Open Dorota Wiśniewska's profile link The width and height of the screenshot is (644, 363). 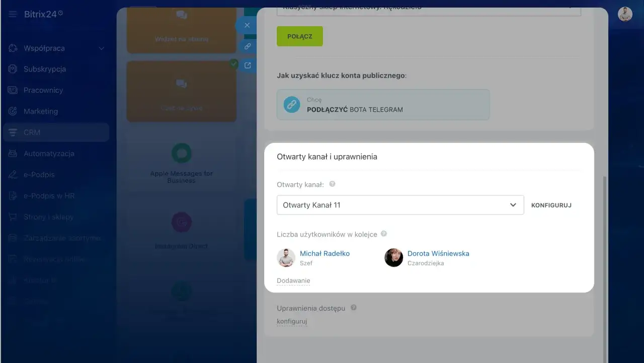[438, 253]
